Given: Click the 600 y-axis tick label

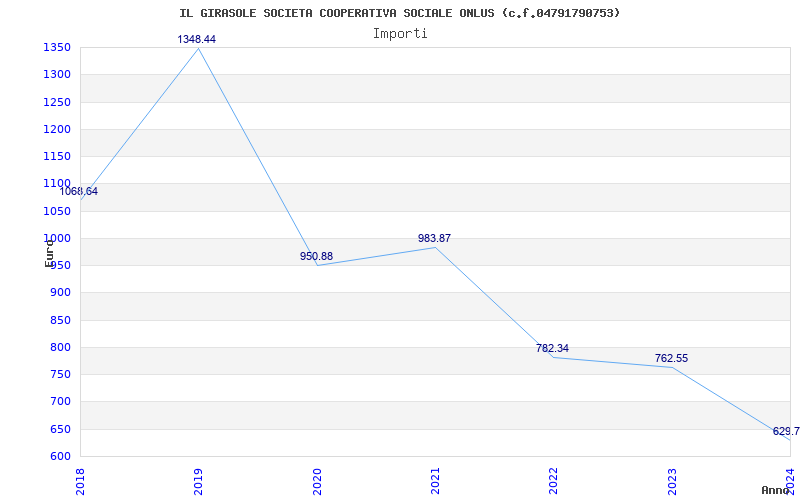Looking at the screenshot, I should 60,457.
